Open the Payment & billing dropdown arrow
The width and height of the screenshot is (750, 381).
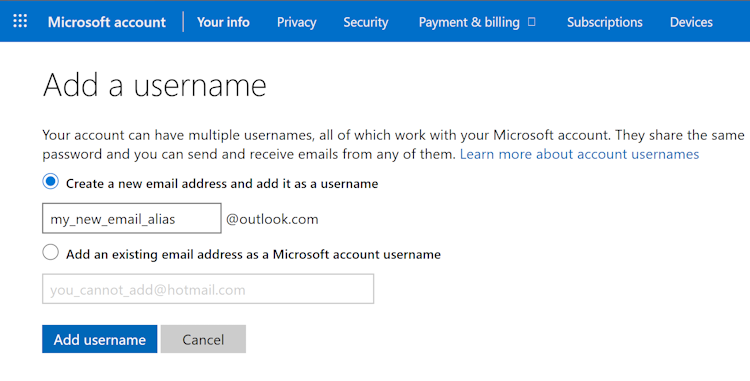pyautogui.click(x=531, y=22)
